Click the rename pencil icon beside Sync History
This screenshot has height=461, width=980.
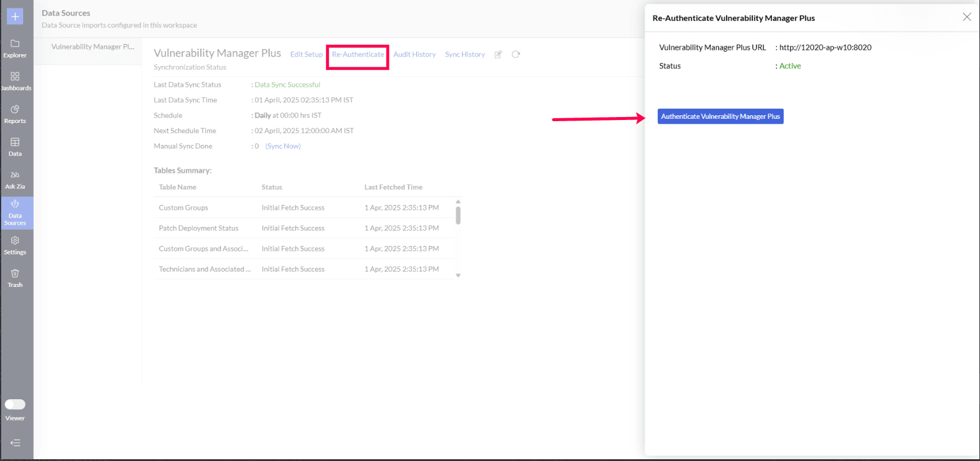click(498, 55)
